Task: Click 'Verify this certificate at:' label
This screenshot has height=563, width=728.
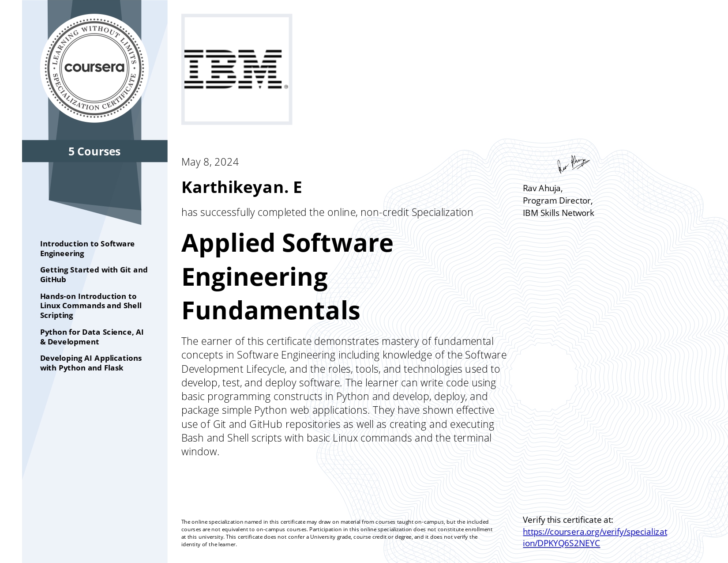Action: pyautogui.click(x=567, y=520)
